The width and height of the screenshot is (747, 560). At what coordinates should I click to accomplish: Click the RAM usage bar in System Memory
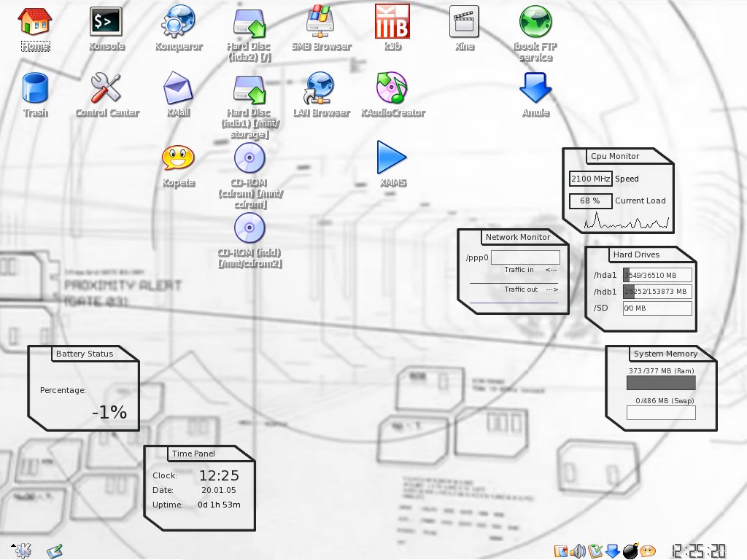pyautogui.click(x=661, y=383)
